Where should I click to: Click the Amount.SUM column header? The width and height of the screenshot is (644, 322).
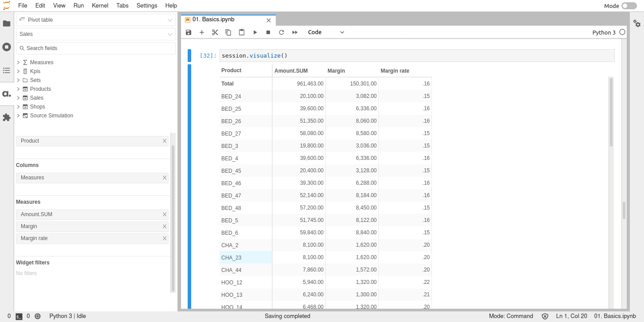pos(299,71)
